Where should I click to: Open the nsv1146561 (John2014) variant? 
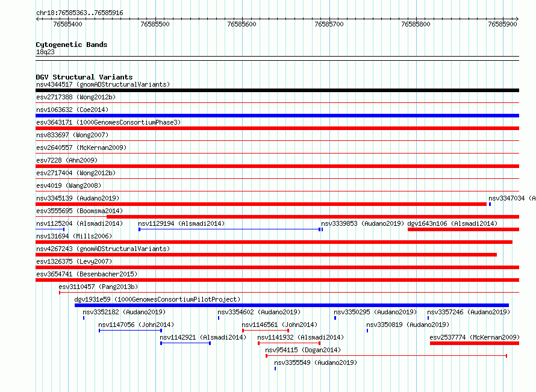279,325
